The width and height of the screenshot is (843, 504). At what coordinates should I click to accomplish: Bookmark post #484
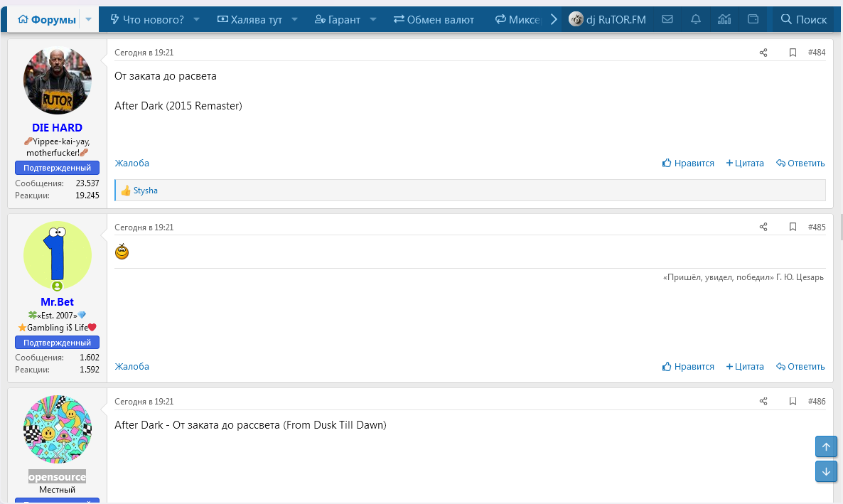tap(793, 53)
